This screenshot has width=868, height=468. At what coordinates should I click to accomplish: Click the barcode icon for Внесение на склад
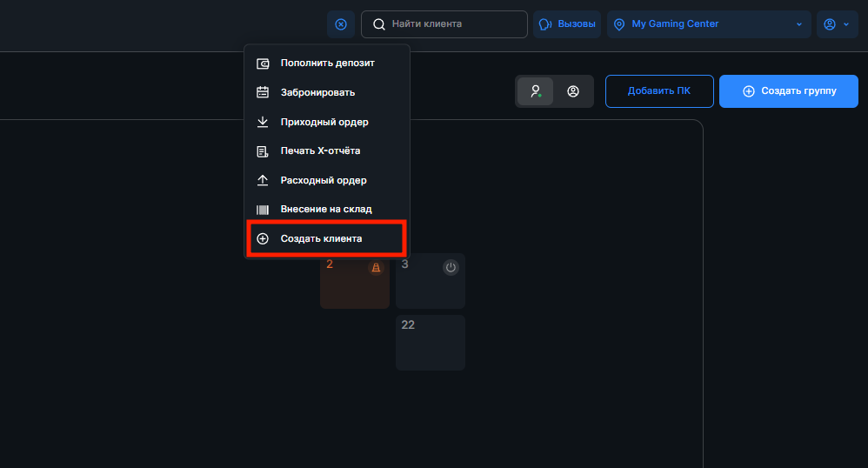tap(263, 210)
